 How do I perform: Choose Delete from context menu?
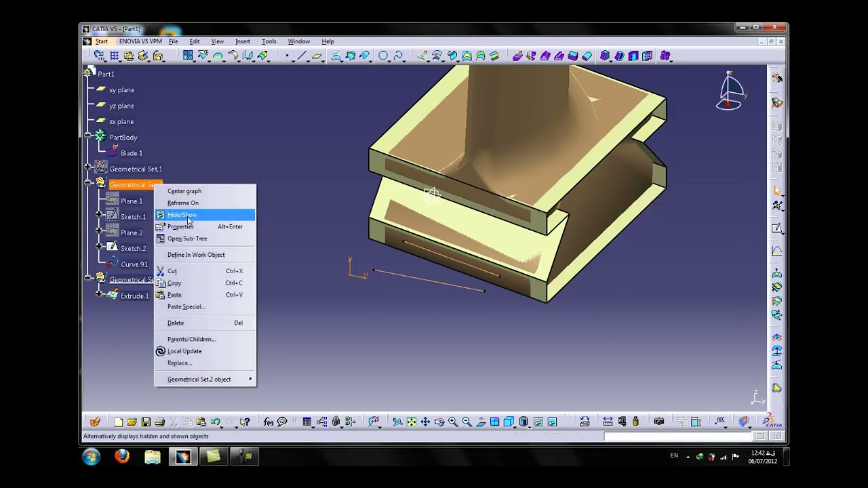click(x=205, y=323)
